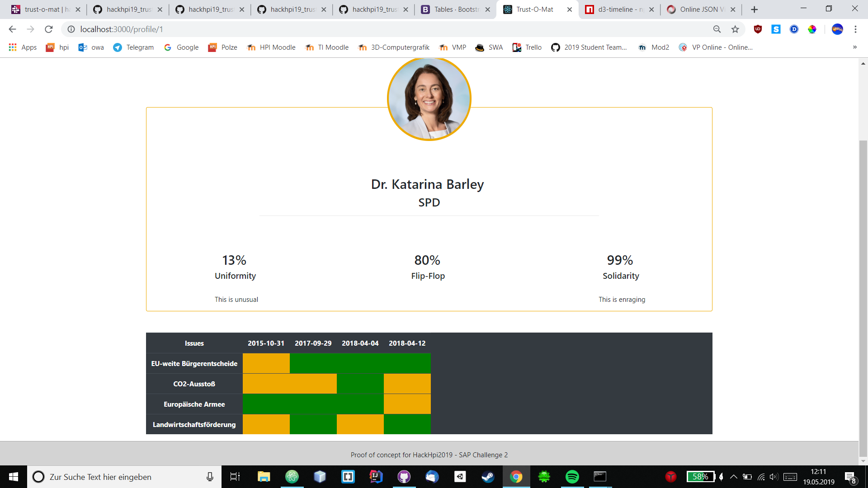Open Chrome three-dot menu
868x488 pixels.
[x=855, y=29]
